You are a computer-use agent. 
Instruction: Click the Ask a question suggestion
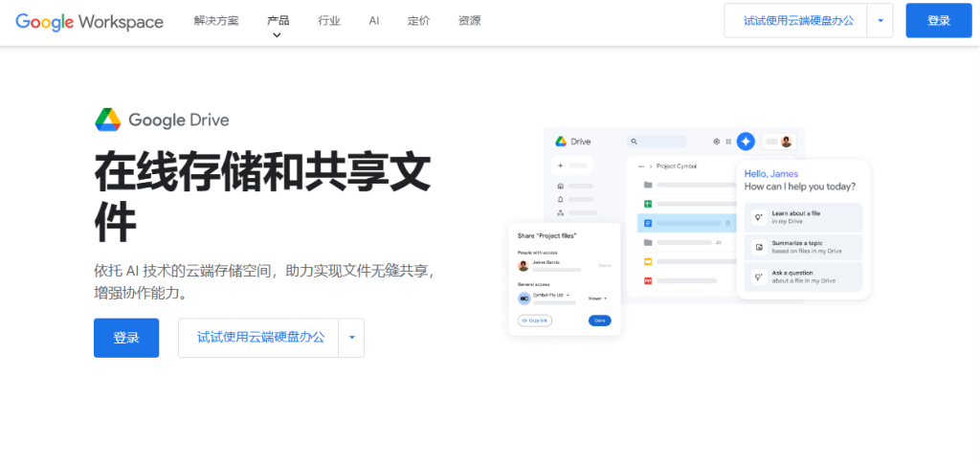coord(803,276)
